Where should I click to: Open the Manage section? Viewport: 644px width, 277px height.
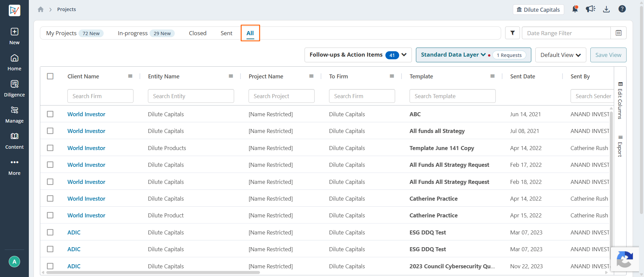[14, 115]
